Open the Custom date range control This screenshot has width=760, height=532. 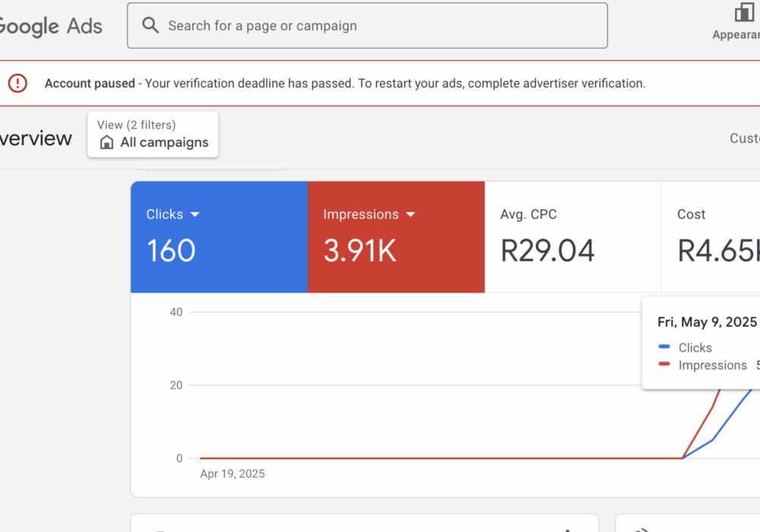[745, 138]
